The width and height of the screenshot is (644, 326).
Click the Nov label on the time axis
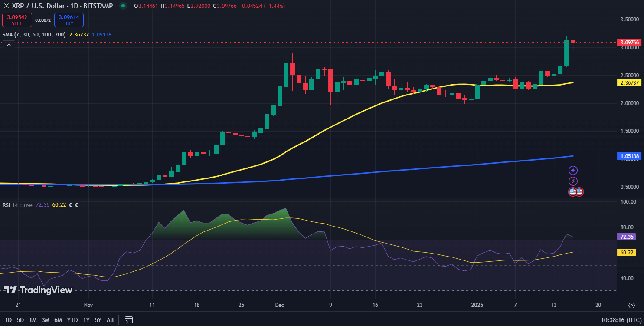(88, 305)
